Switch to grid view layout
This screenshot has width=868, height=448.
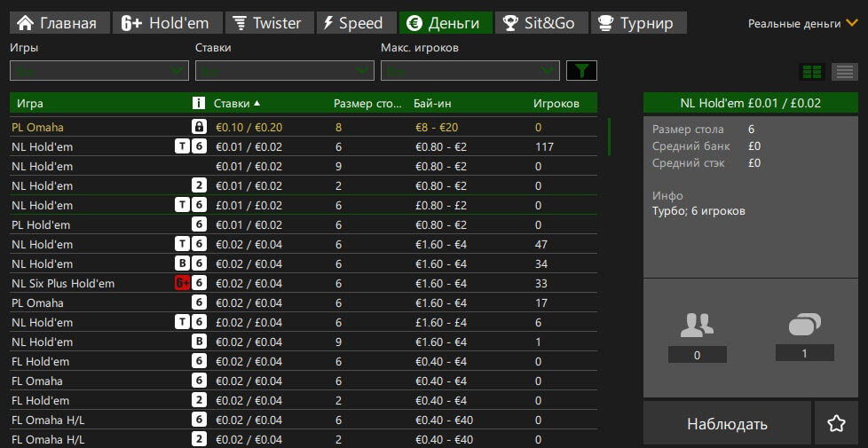(x=811, y=72)
